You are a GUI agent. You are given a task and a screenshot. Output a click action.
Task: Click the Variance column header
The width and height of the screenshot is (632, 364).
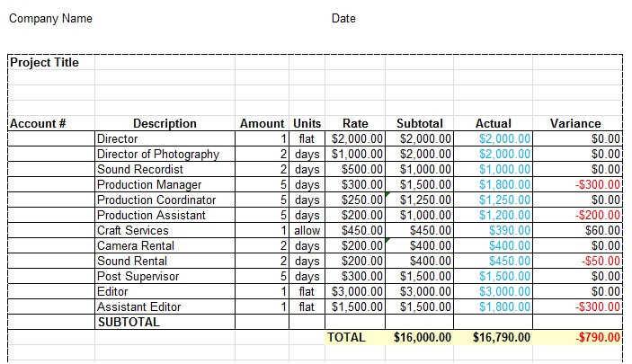(577, 123)
